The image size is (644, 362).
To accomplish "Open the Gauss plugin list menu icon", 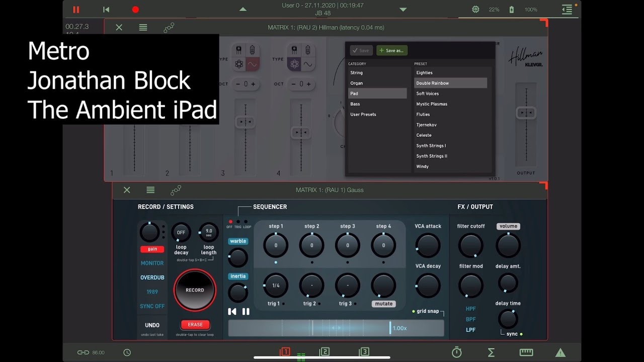I will pyautogui.click(x=150, y=190).
